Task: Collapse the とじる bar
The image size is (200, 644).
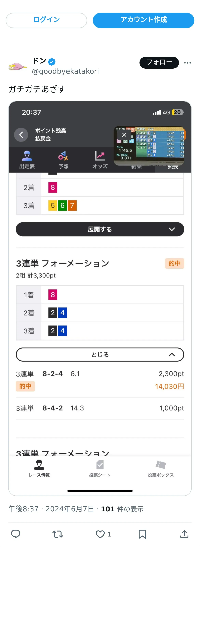Action: click(100, 354)
